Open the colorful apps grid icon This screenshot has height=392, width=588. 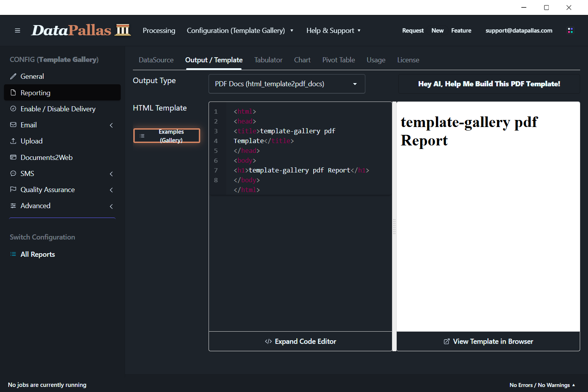click(x=570, y=31)
